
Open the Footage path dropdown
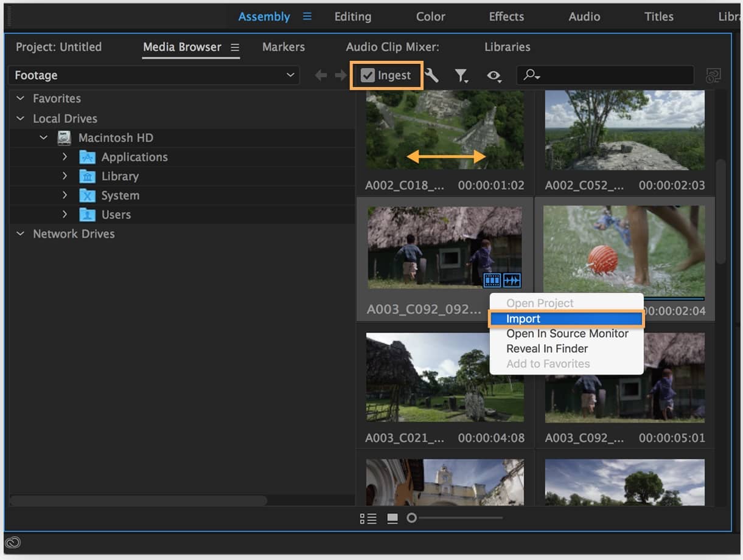click(x=154, y=75)
